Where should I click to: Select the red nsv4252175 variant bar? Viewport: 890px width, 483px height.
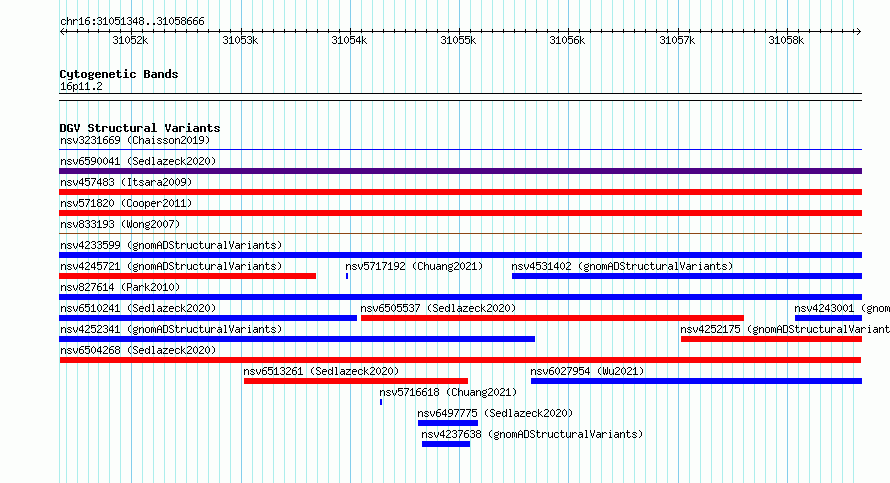(771, 339)
